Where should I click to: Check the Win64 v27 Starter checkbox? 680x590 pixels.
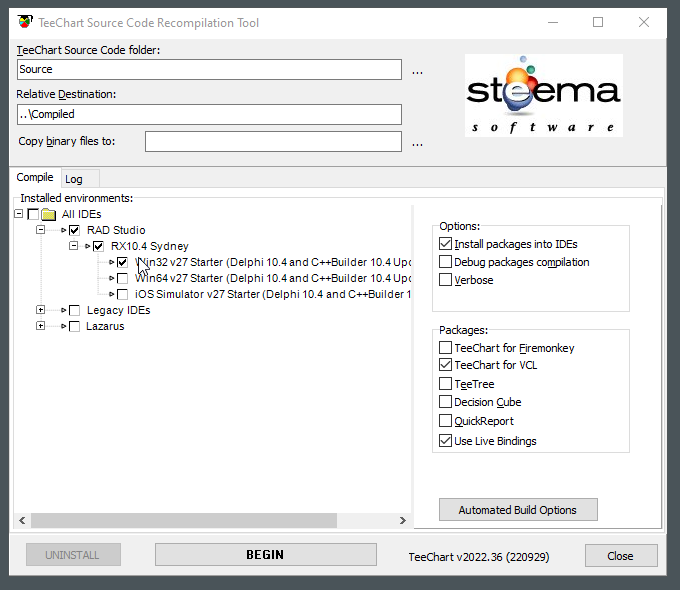coord(122,279)
